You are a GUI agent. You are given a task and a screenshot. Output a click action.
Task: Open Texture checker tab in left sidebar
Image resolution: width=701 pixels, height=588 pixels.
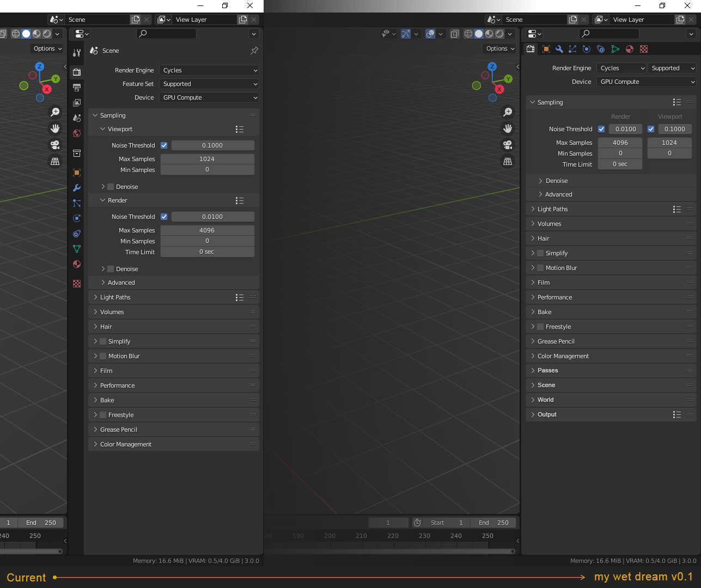(x=77, y=284)
